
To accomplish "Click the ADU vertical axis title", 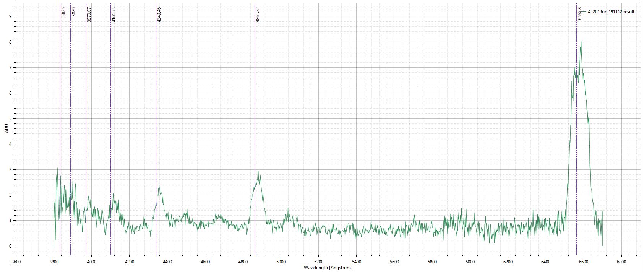I will click(x=6, y=129).
